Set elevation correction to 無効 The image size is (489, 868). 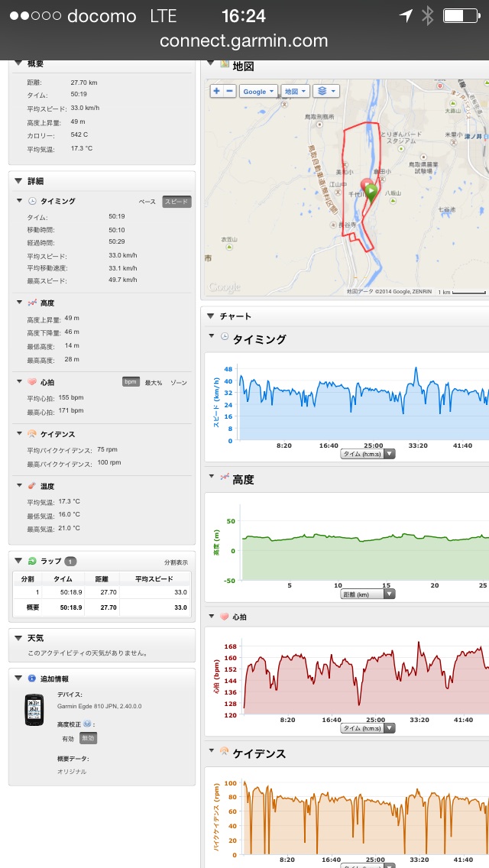point(88,738)
